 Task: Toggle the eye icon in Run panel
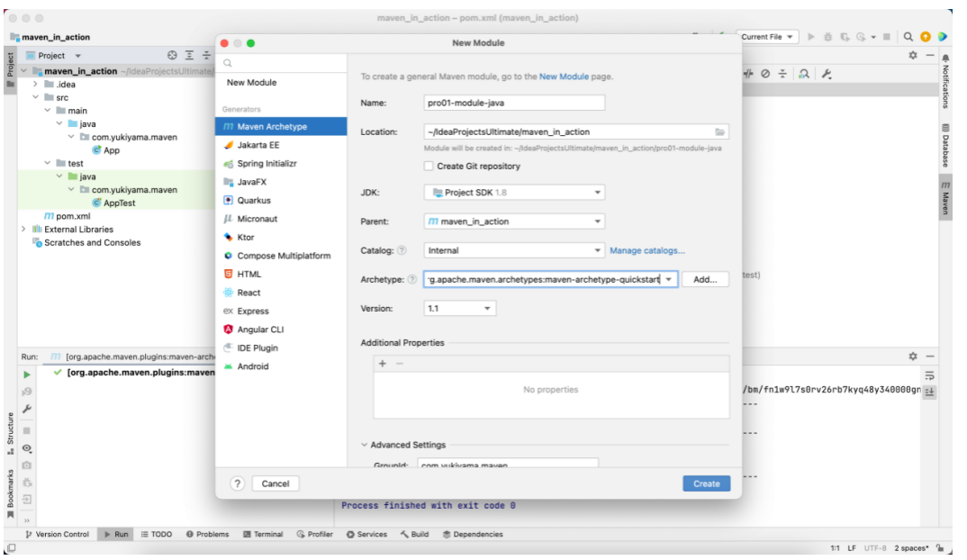(26, 448)
